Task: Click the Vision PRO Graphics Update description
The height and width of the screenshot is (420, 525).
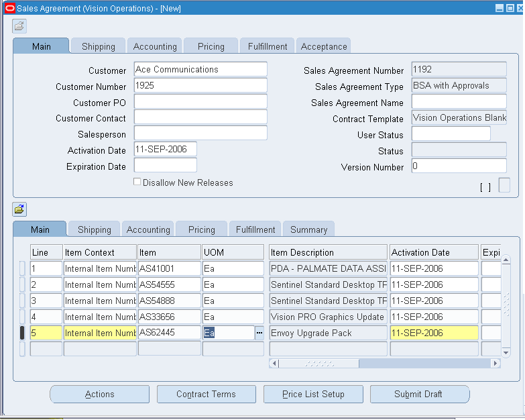Action: click(x=328, y=317)
